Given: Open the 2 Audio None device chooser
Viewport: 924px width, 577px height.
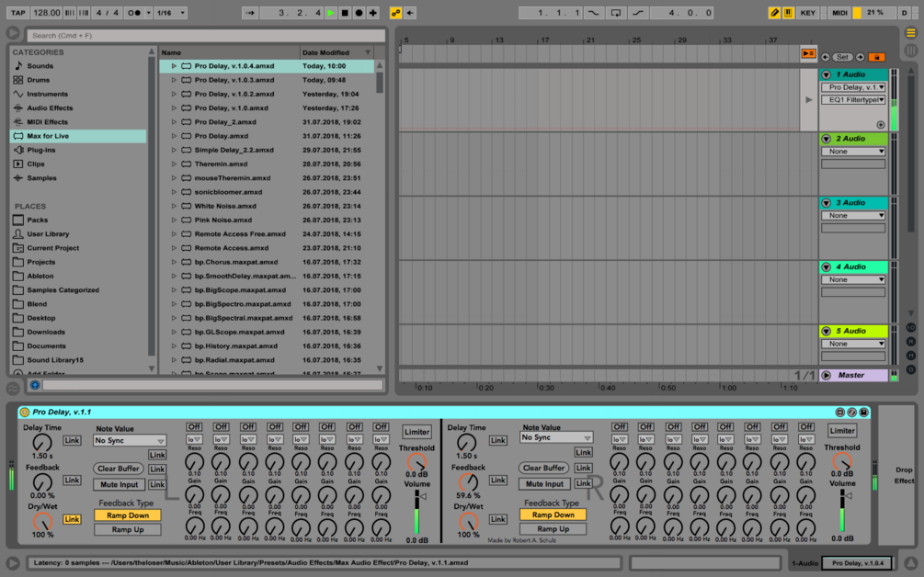Looking at the screenshot, I should tap(853, 152).
